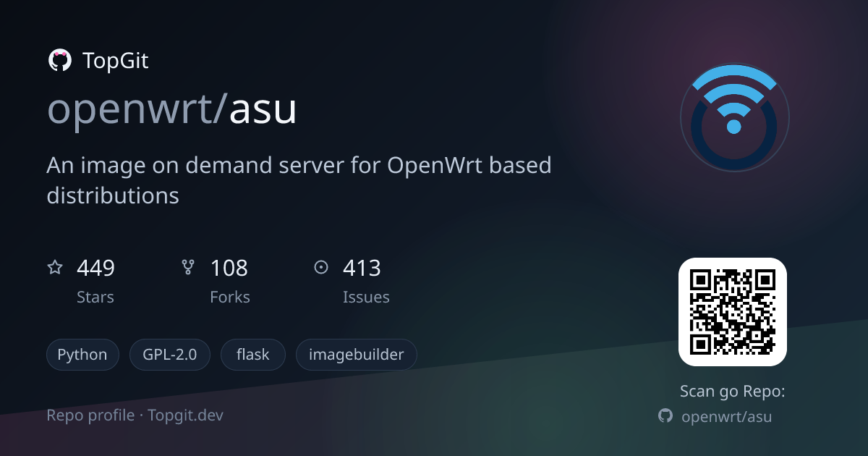Click the OpenWrt wifi logo image
The width and height of the screenshot is (868, 456).
734,117
